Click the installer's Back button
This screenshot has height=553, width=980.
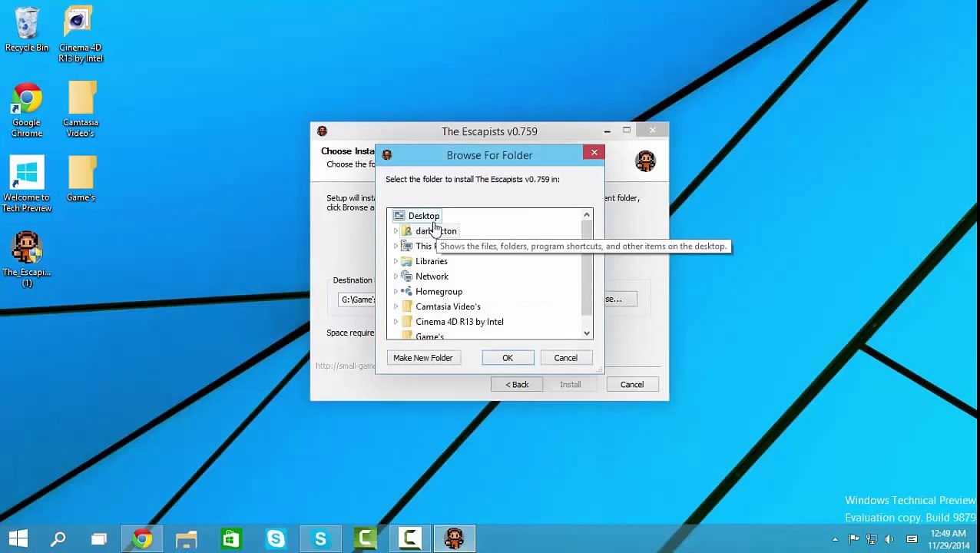point(517,385)
